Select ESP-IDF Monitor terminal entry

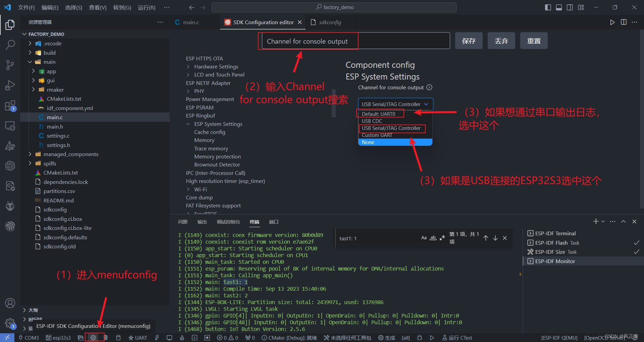(x=583, y=261)
